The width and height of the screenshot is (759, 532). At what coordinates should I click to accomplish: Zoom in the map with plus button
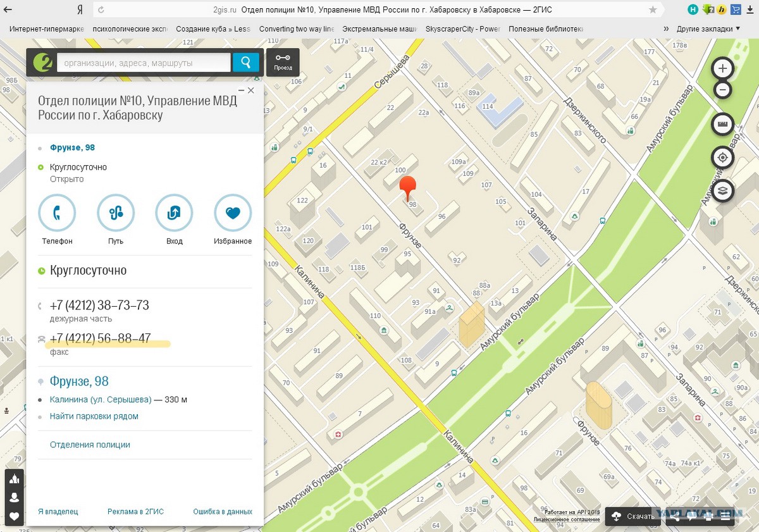[x=723, y=68]
